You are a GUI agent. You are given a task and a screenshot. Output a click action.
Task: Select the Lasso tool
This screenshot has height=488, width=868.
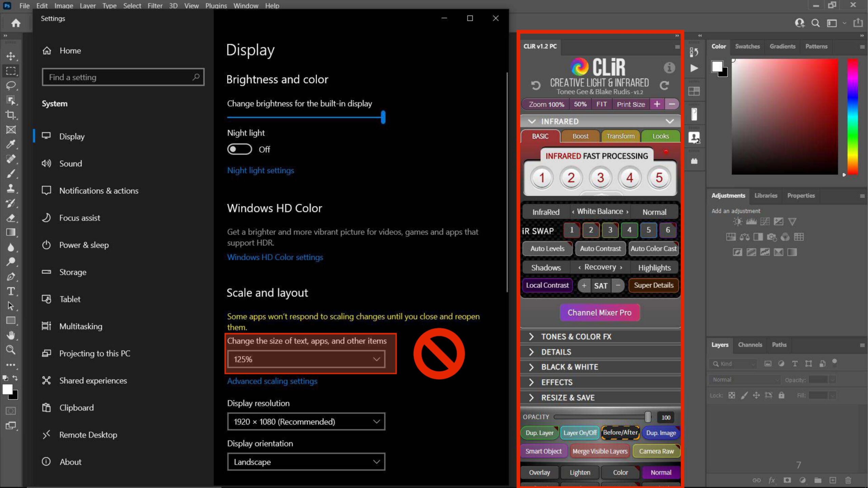pyautogui.click(x=11, y=85)
